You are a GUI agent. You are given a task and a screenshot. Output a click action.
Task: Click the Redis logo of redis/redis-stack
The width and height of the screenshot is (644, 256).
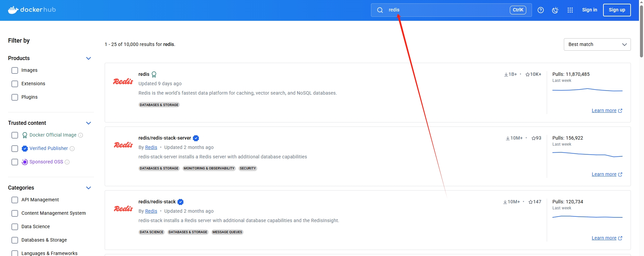coord(123,209)
